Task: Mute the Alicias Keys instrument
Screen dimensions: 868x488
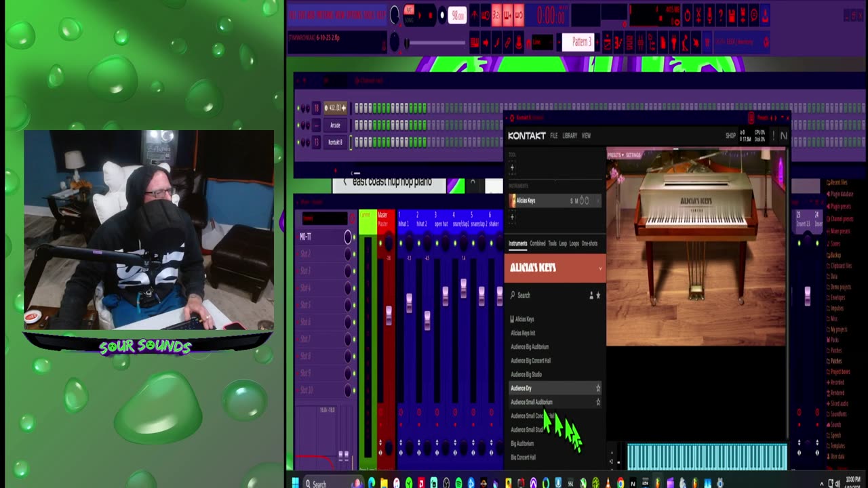Action: click(576, 201)
